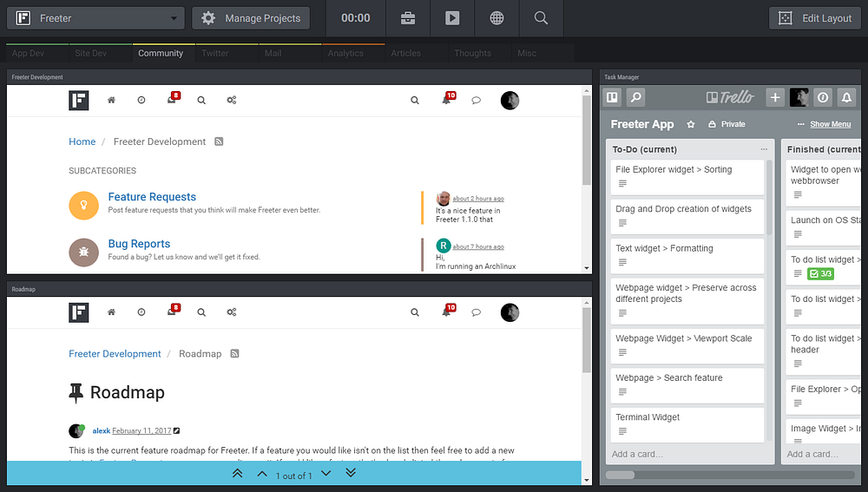Click RSS icon next to Freeter Development breadcrumb
The width and height of the screenshot is (868, 492).
click(x=219, y=141)
